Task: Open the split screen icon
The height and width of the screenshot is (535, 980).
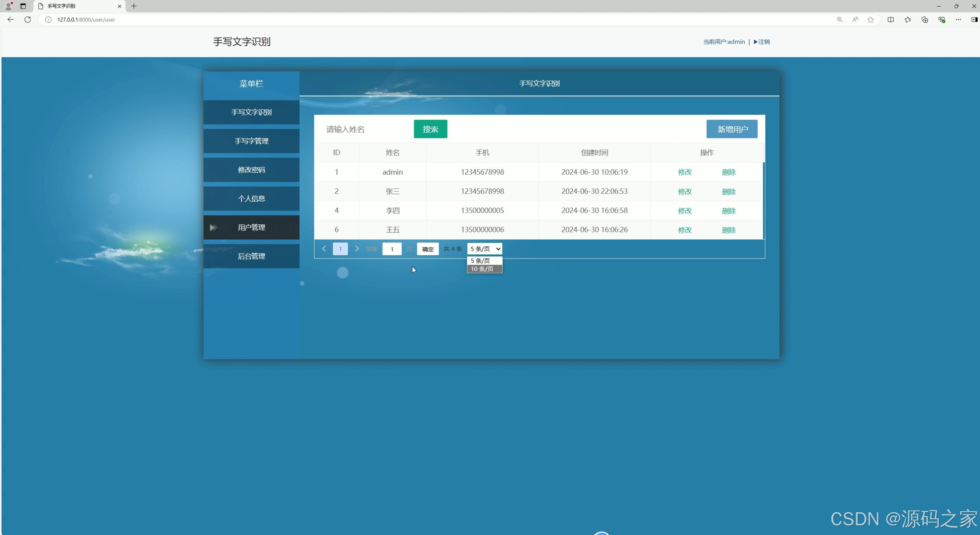Action: click(891, 19)
